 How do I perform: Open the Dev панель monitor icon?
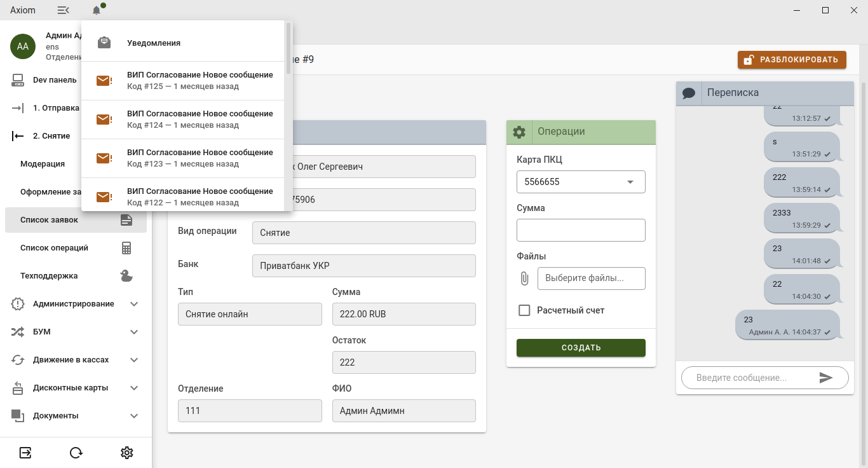[18, 80]
